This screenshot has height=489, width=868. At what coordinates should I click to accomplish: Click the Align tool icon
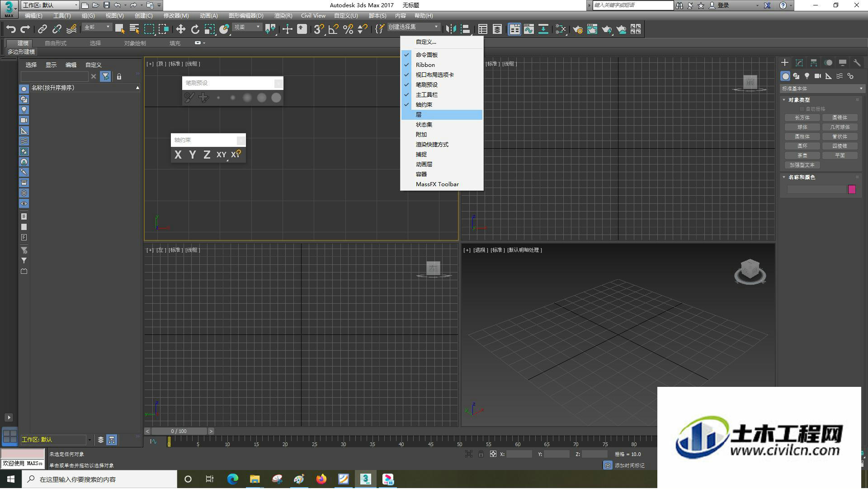[465, 29]
